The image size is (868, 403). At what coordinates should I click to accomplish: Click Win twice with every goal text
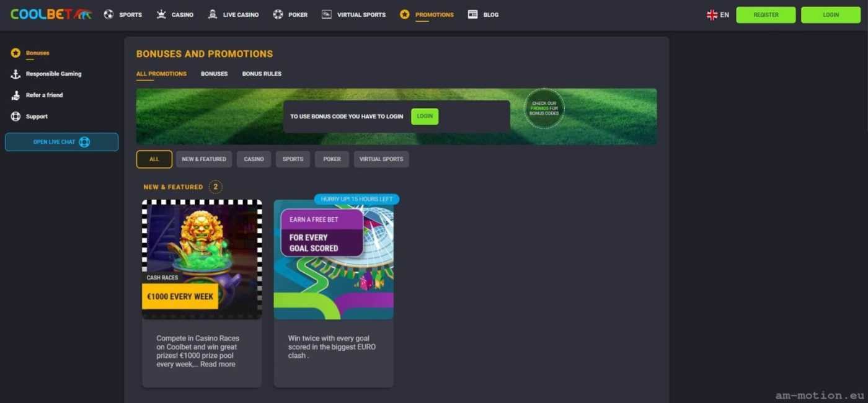click(x=332, y=347)
